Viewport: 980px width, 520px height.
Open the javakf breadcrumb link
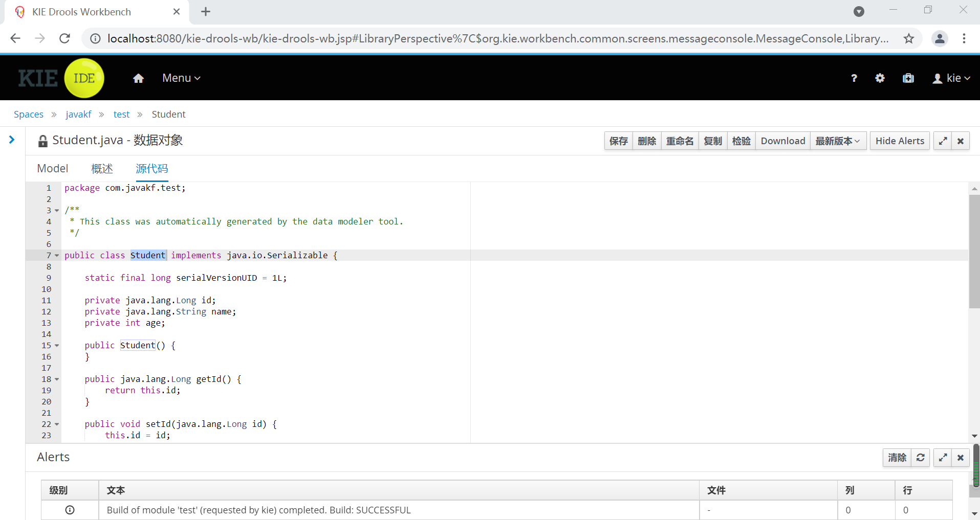tap(78, 115)
